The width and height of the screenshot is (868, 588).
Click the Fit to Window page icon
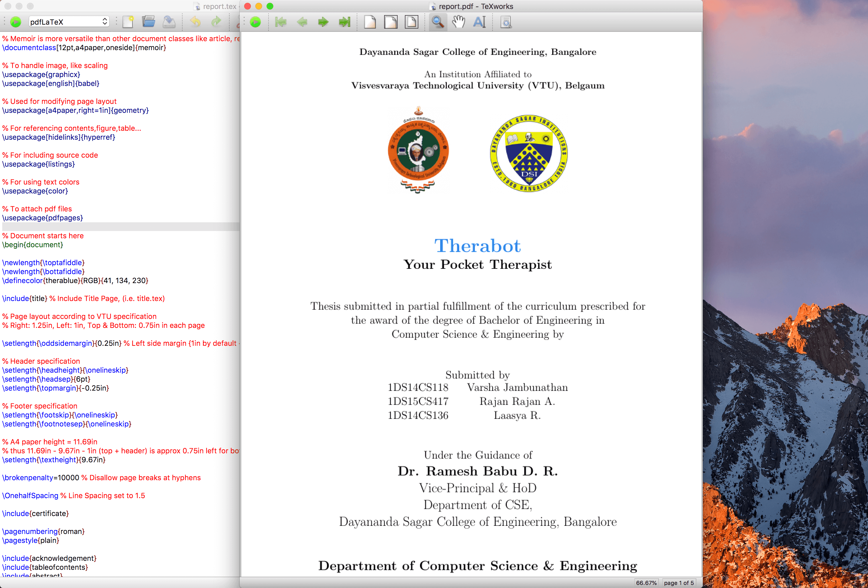tap(412, 22)
